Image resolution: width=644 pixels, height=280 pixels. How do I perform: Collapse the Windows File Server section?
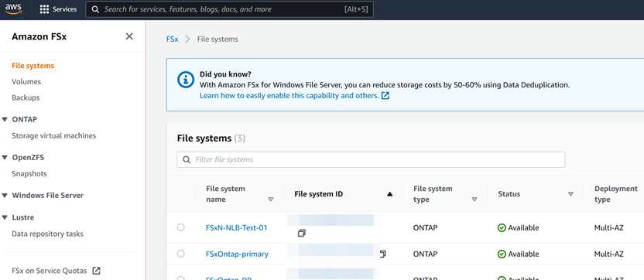pyautogui.click(x=5, y=196)
